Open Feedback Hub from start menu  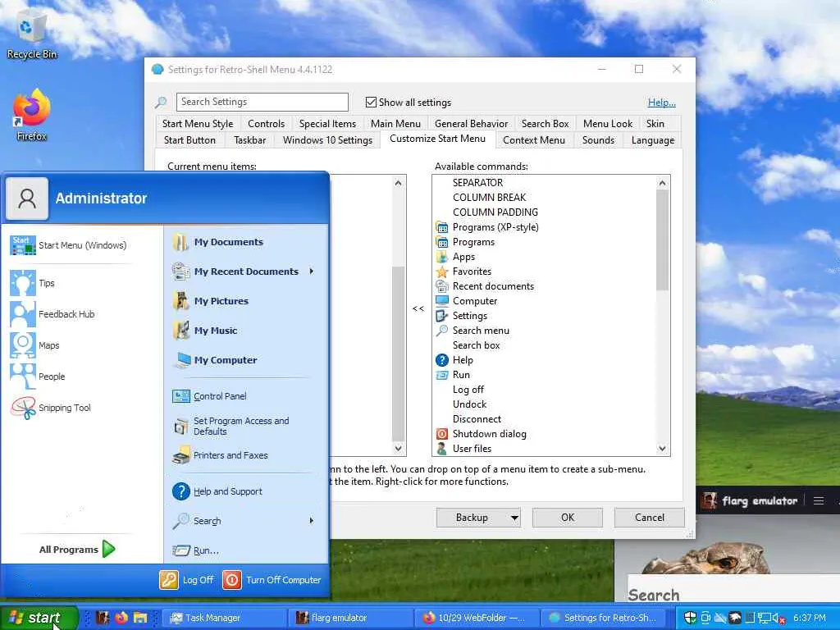click(x=52, y=314)
